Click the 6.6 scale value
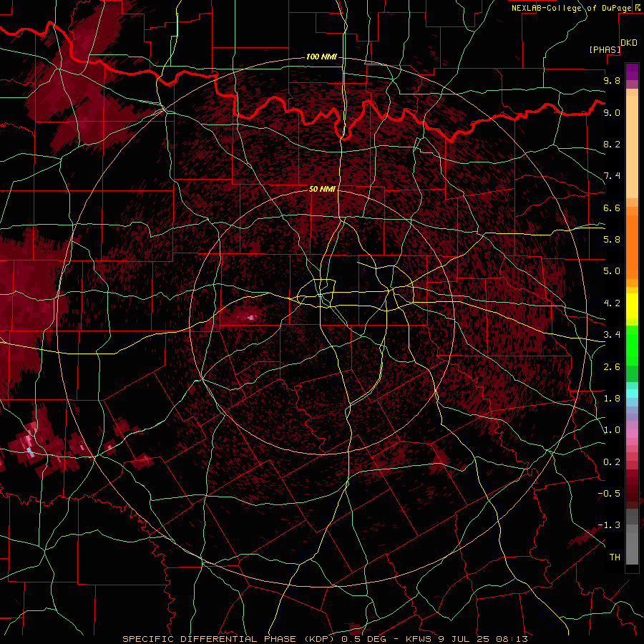 pos(612,208)
